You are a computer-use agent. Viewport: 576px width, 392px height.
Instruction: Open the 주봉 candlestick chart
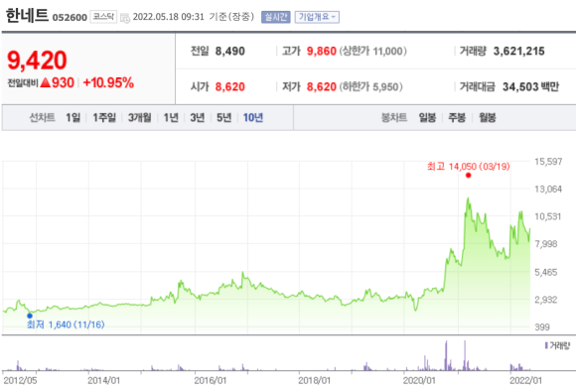[x=457, y=118]
